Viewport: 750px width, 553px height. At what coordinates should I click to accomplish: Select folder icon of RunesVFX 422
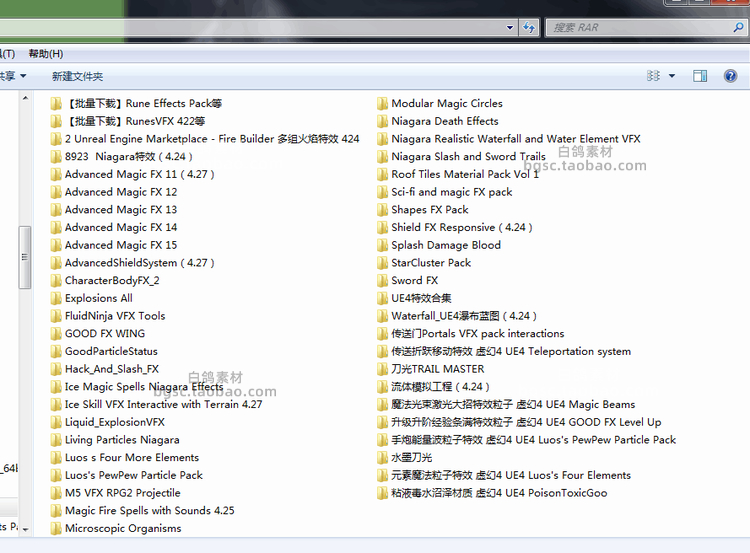pyautogui.click(x=56, y=121)
